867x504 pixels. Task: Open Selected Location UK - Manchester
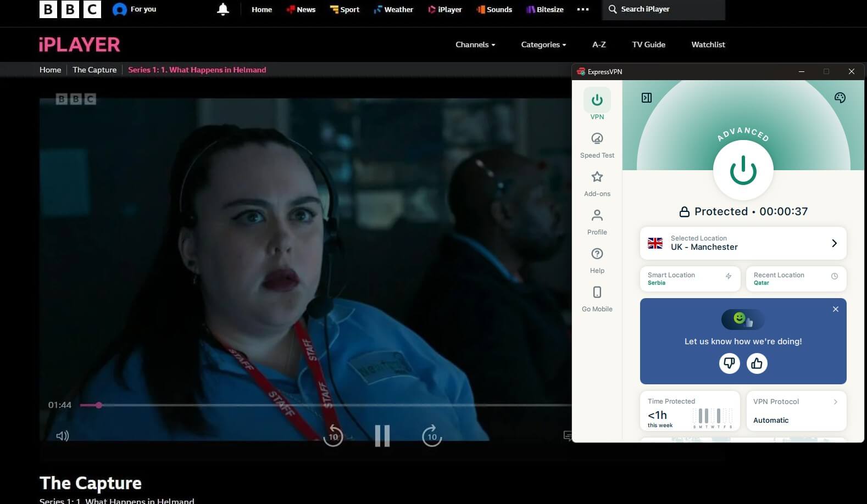[x=743, y=243]
